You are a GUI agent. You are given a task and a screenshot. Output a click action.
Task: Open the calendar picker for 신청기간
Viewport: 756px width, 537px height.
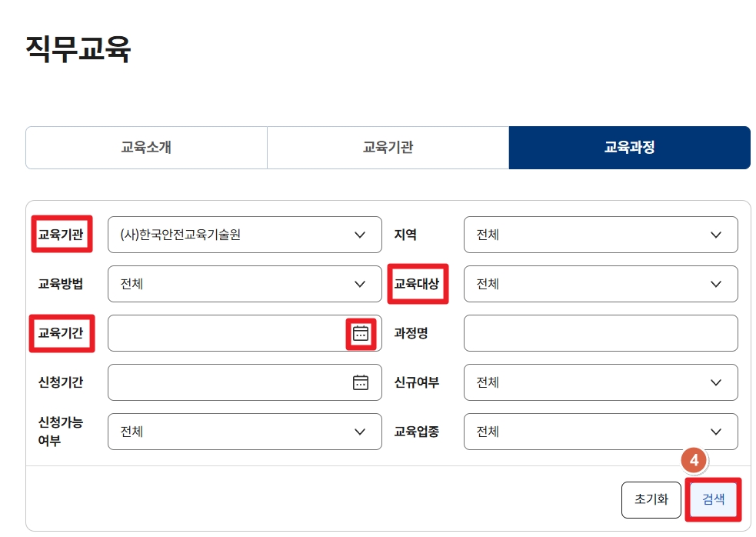pyautogui.click(x=361, y=382)
